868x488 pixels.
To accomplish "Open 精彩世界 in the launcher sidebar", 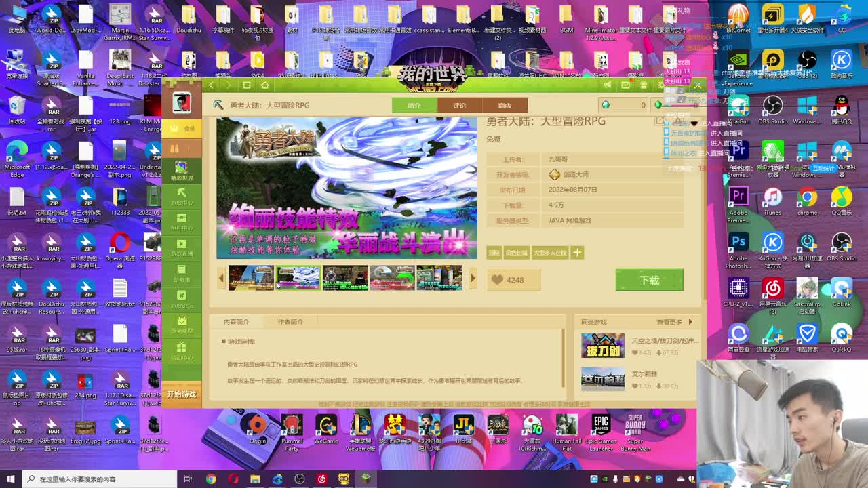I will click(181, 171).
